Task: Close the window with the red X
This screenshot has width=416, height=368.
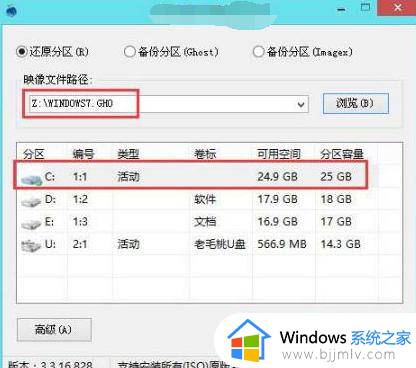Action: point(397,8)
